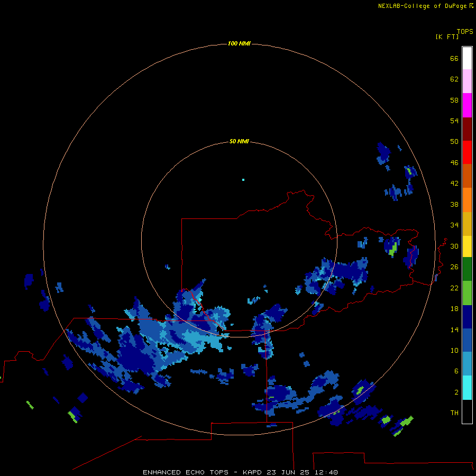The image size is (476, 476).
Task: Click the legend value 66
Action: 454,58
